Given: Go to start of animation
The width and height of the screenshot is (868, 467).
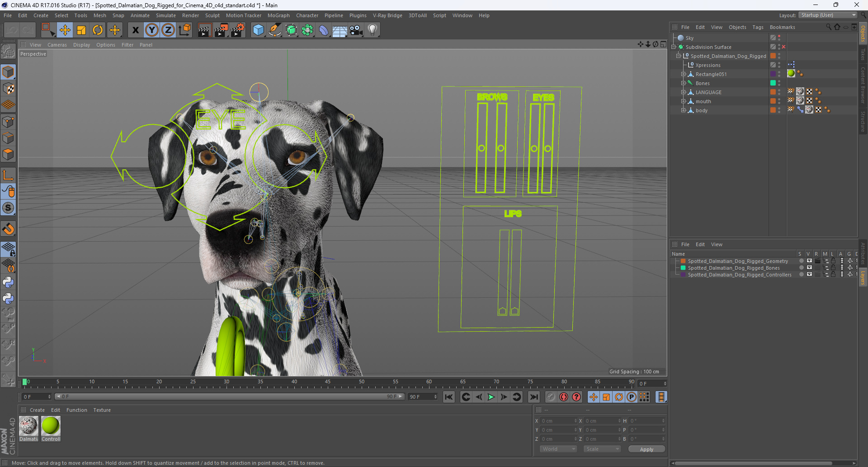Looking at the screenshot, I should tap(448, 397).
